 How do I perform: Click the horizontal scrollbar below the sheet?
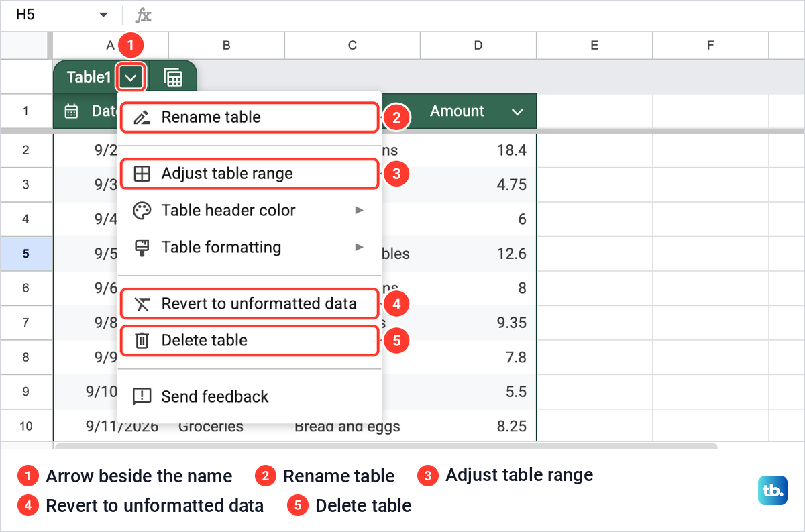click(386, 445)
